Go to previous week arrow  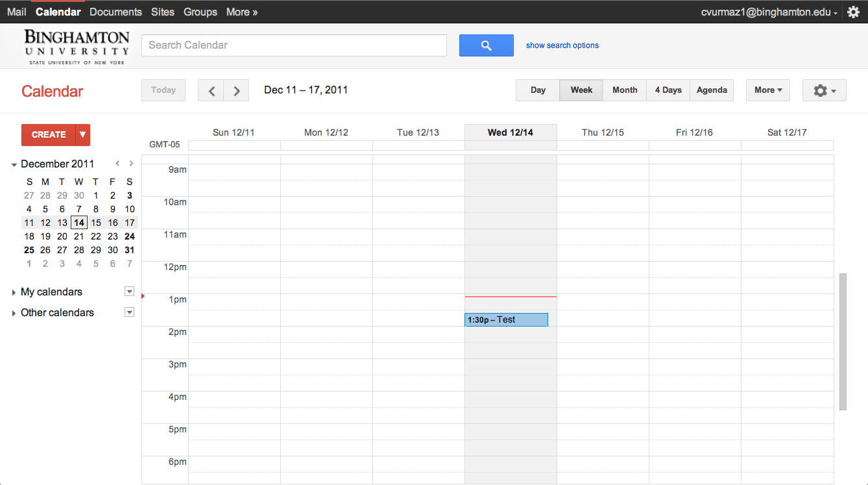(211, 91)
